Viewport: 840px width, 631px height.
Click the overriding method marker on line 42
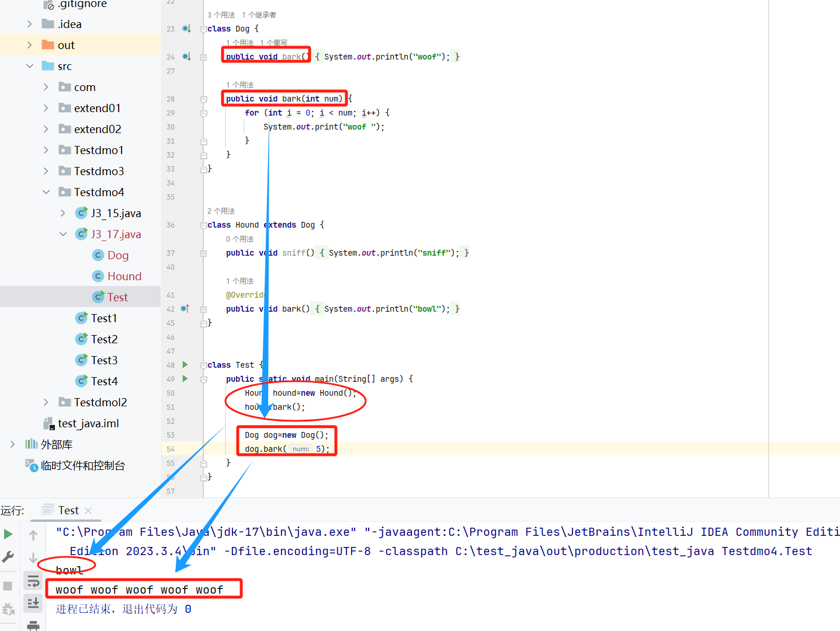(185, 308)
